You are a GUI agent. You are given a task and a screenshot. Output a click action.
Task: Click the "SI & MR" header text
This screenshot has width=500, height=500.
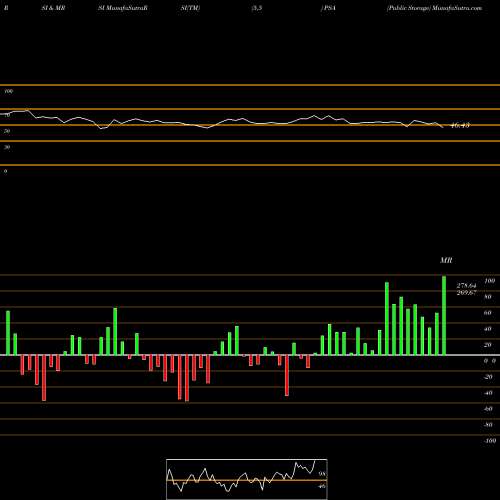[x=53, y=8]
